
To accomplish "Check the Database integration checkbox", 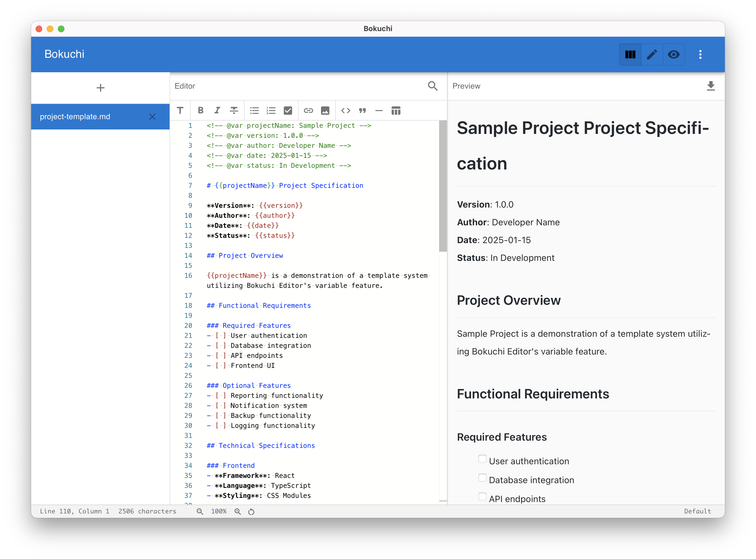I will 482,478.
